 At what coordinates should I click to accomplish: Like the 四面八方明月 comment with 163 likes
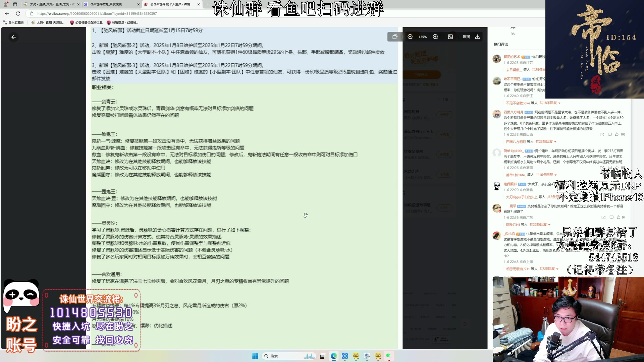pyautogui.click(x=620, y=134)
